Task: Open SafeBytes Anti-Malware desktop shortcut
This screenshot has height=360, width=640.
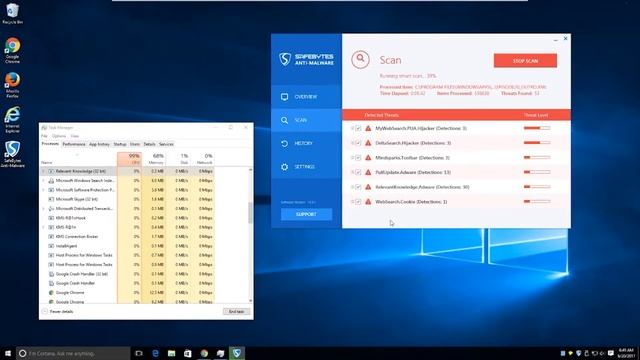Action: pos(12,154)
